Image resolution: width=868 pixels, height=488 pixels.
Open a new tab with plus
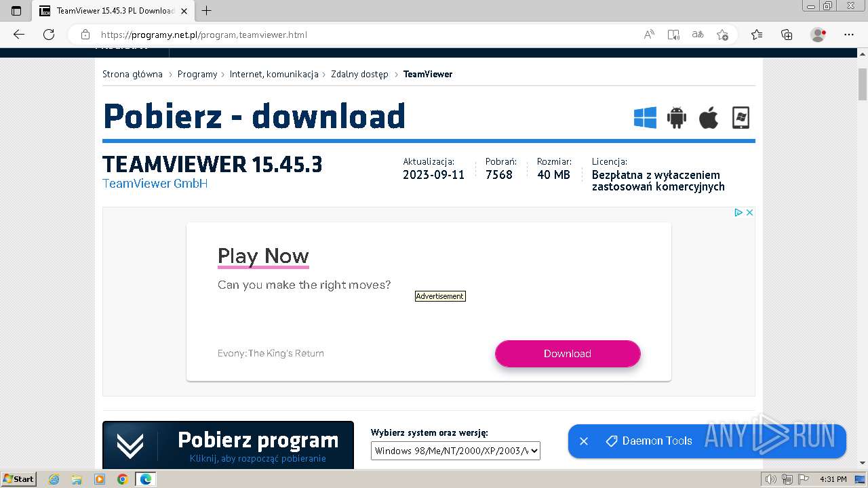pyautogui.click(x=207, y=10)
